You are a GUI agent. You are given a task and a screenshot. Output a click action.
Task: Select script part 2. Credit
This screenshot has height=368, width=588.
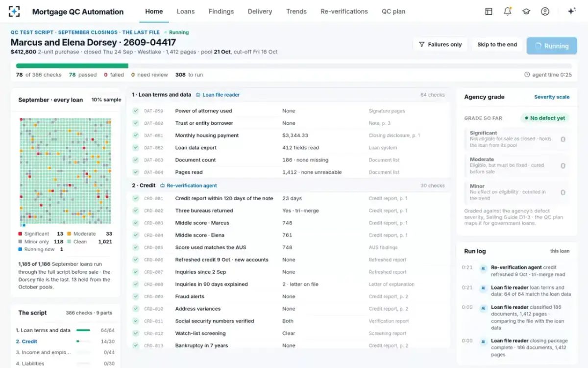[x=65, y=342]
